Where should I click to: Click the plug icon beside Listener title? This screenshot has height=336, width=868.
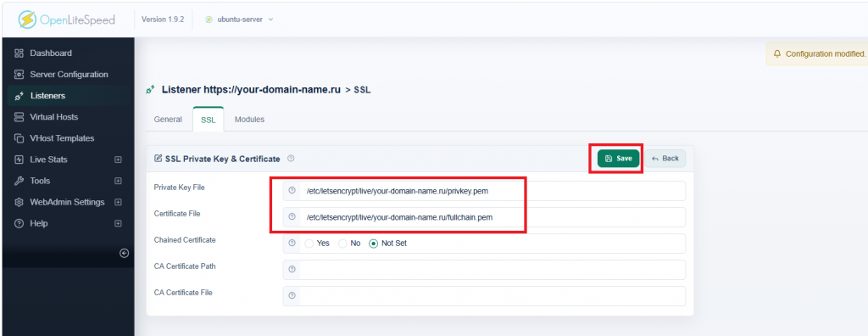pyautogui.click(x=150, y=89)
